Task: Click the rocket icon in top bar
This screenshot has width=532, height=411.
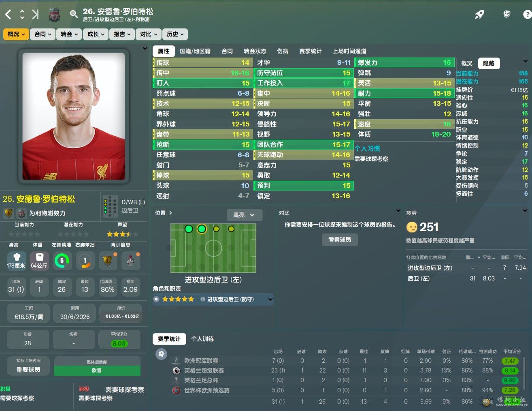Action: pyautogui.click(x=479, y=15)
